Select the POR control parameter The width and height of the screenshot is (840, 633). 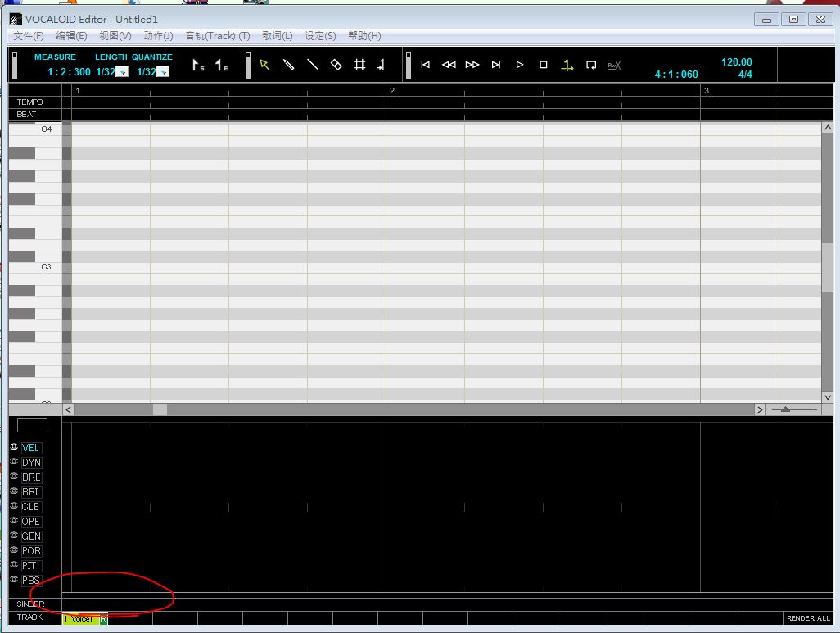31,551
